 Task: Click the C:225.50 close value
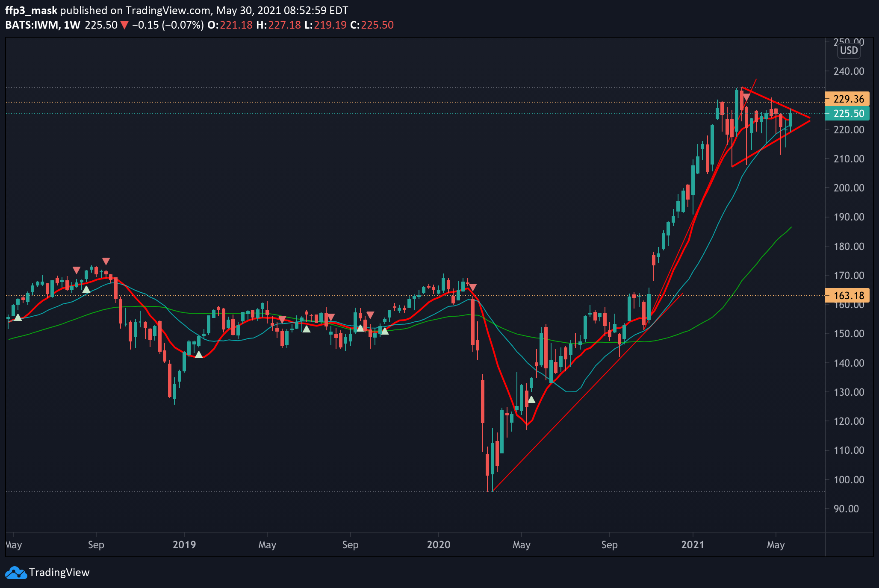point(372,25)
